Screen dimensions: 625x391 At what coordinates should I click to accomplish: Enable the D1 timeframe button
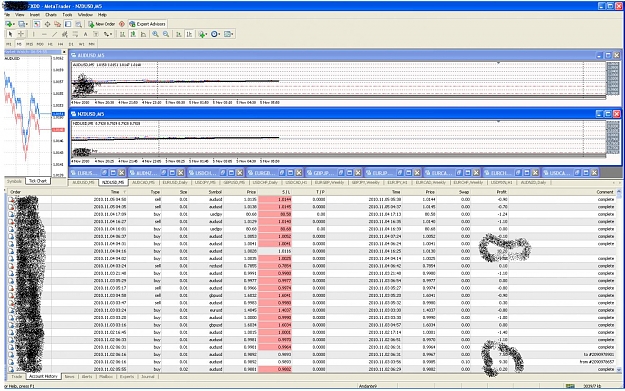(71, 44)
